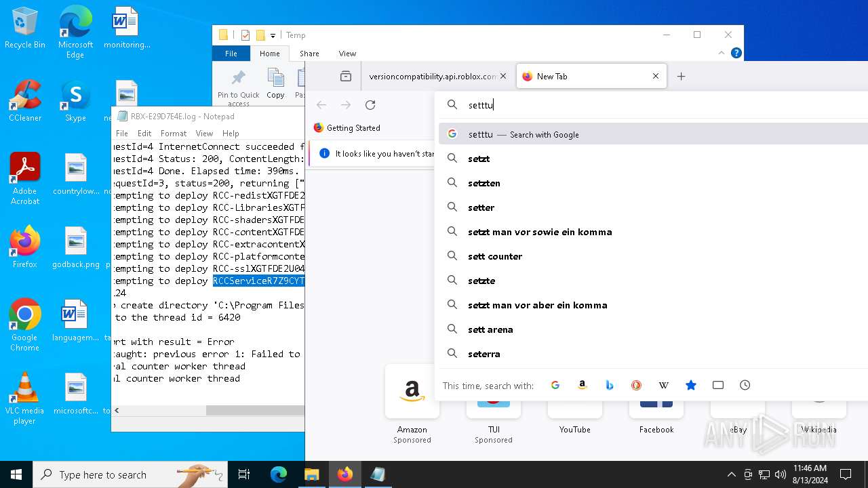Open the notification center on taskbar
This screenshot has height=488, width=868.
point(846,474)
